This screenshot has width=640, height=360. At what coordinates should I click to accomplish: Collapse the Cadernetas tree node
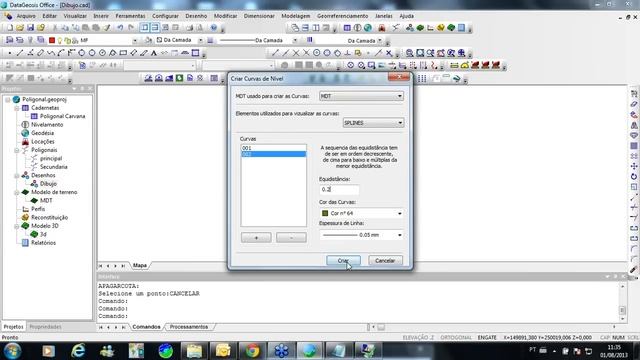[x=17, y=108]
